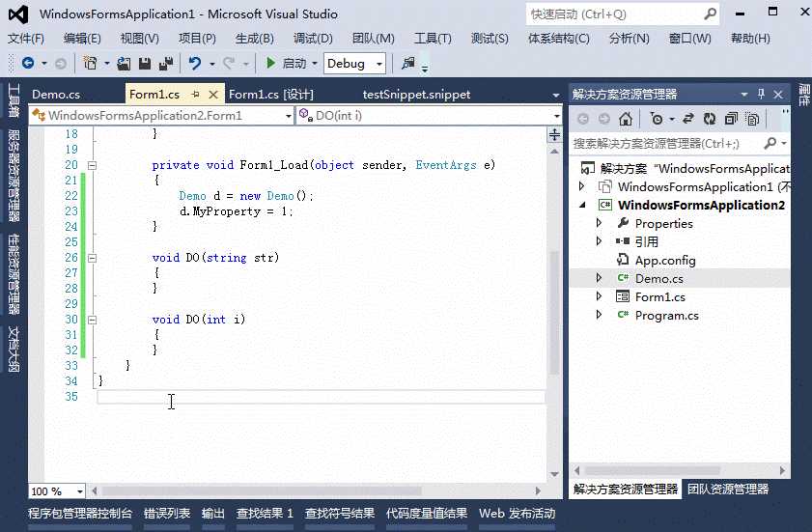Screen dimensions: 812x532
Task: Save the current file with Save icon
Action: [145, 64]
